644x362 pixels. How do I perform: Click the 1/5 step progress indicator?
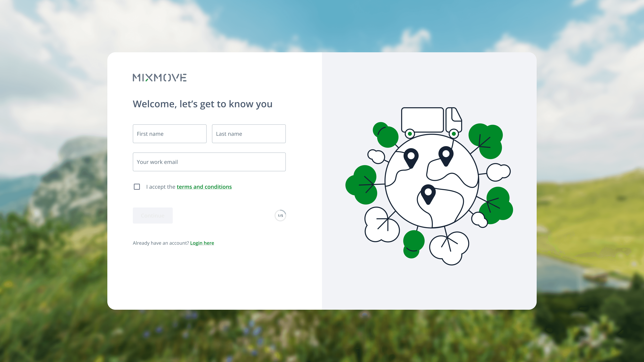[x=280, y=215]
